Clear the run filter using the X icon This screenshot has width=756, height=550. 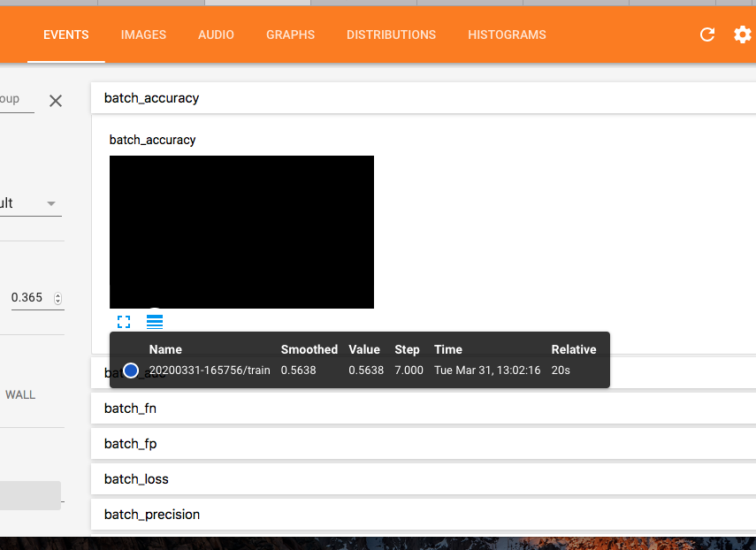[55, 100]
